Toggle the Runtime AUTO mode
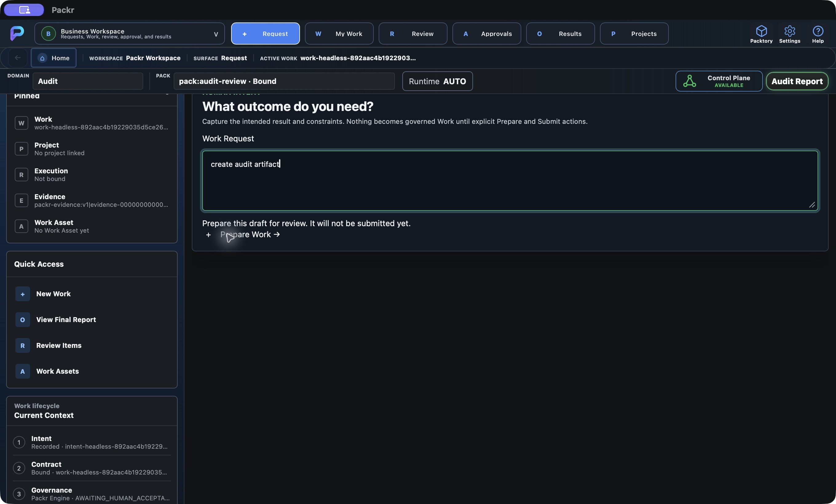This screenshot has width=836, height=504. pyautogui.click(x=437, y=81)
